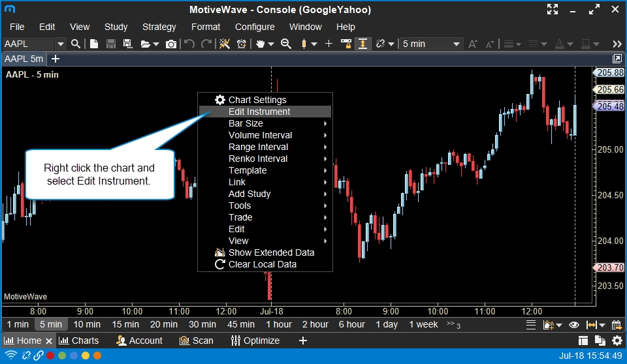Add a new chart tab with plus button
The width and height of the screenshot is (627, 364).
pyautogui.click(x=56, y=59)
